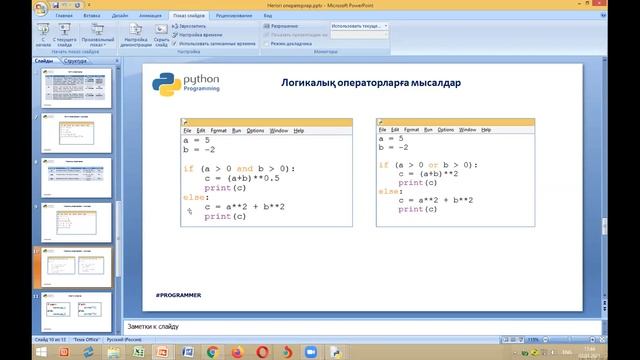Screen dimensions: 640x360
Task: Open the quick access toolbar customize dropdown
Action: click(89, 5)
